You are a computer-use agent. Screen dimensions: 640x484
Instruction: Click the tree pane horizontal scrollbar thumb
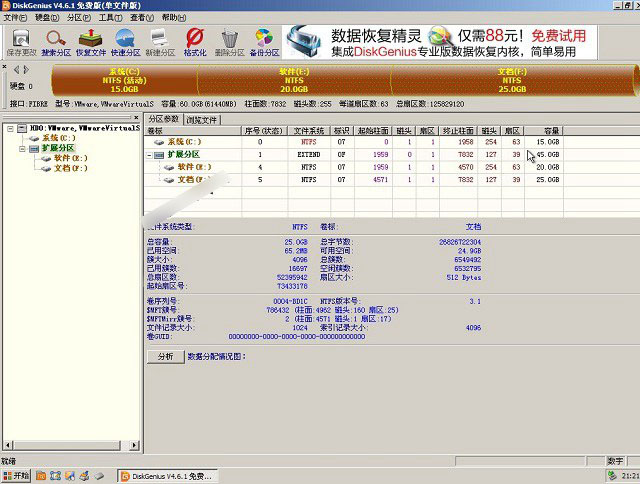(x=67, y=445)
